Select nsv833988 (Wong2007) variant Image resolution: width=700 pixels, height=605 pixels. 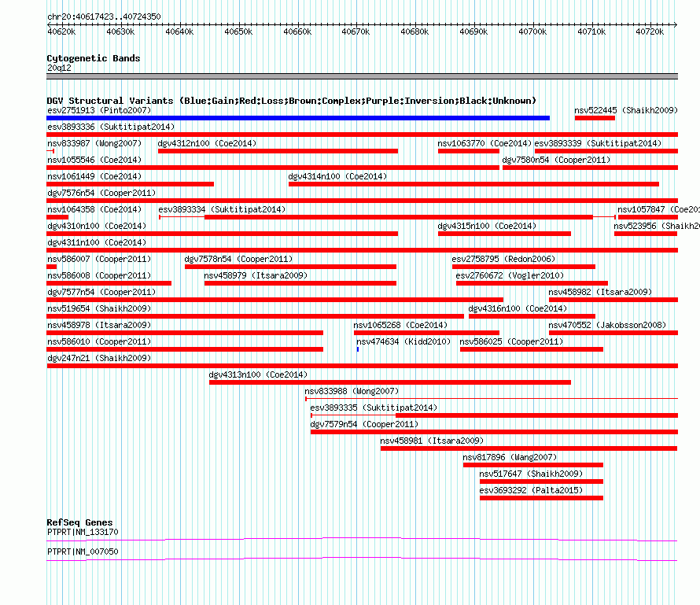[x=352, y=391]
